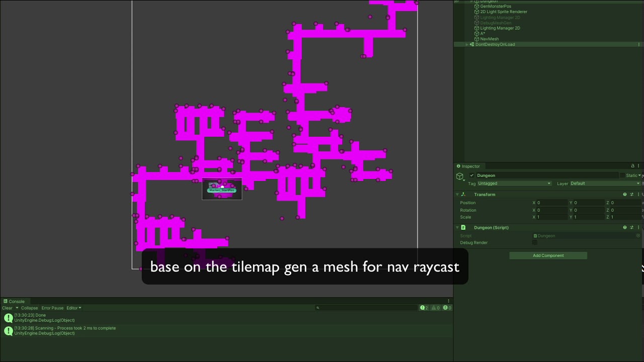Screen dimensions: 644x362
Task: Toggle Error Pause in Console
Action: coord(52,308)
